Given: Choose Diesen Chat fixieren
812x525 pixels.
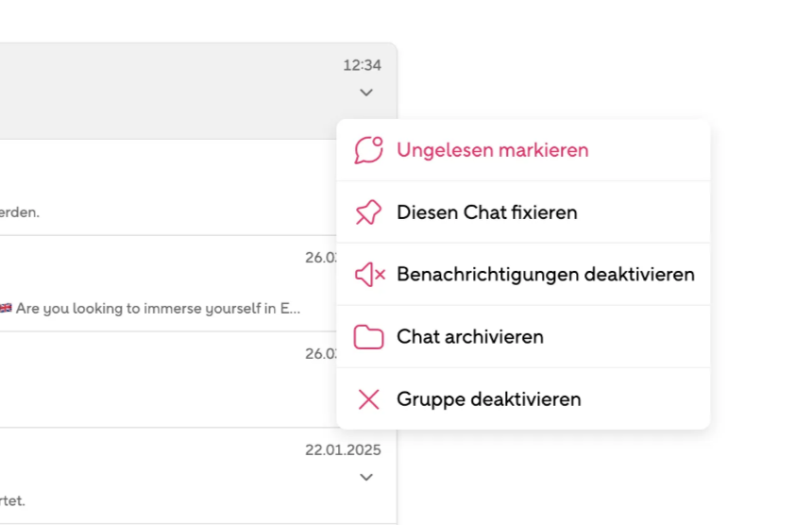Looking at the screenshot, I should pyautogui.click(x=487, y=212).
